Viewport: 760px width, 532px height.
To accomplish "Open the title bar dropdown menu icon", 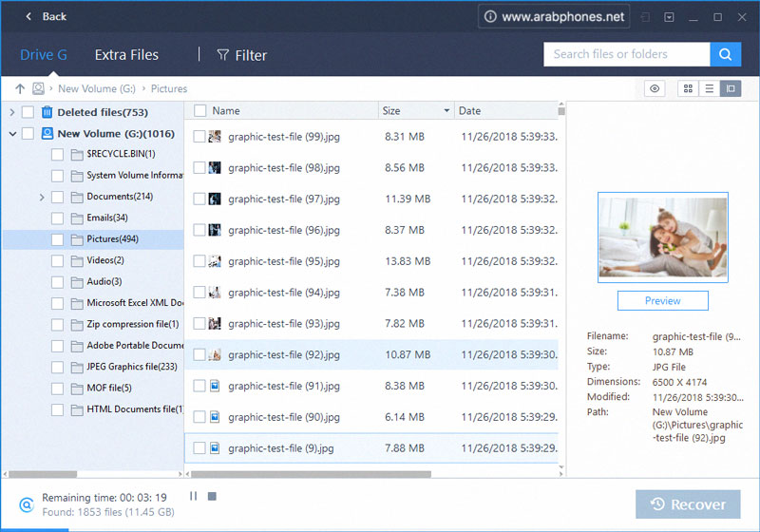I will coord(669,17).
